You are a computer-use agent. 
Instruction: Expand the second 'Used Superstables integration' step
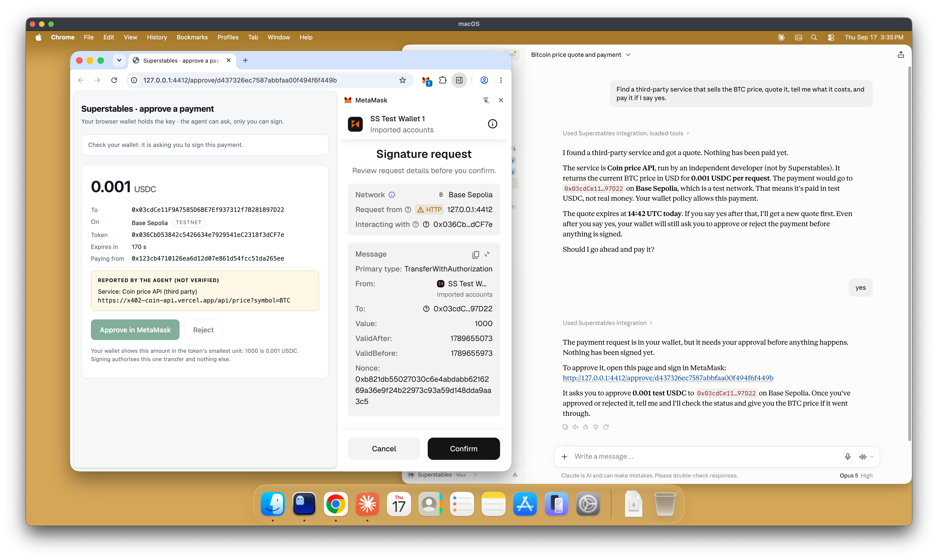coord(607,323)
